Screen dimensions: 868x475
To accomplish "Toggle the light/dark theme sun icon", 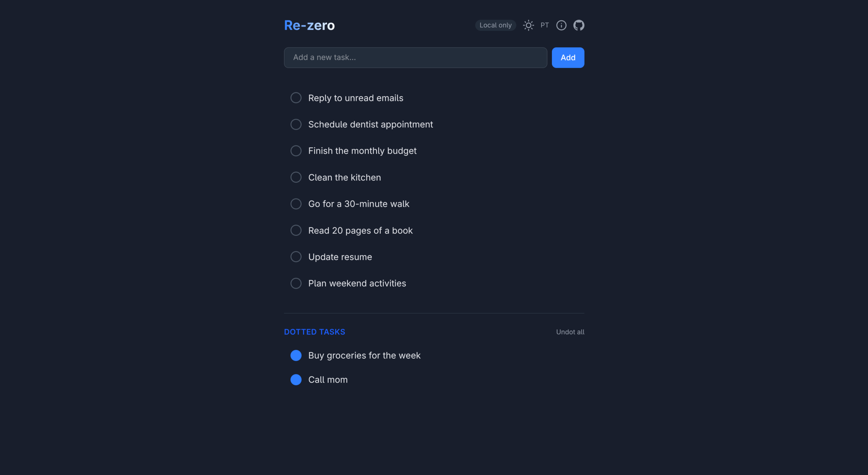I will point(528,25).
